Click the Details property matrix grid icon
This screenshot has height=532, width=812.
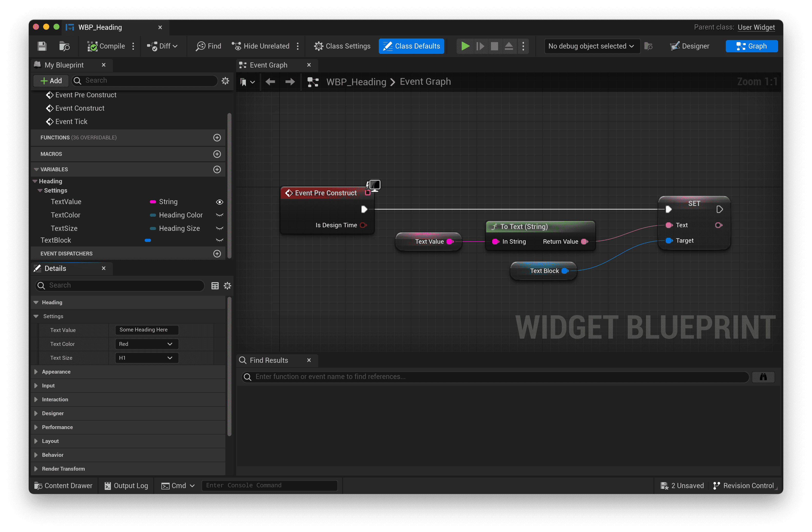pos(215,286)
